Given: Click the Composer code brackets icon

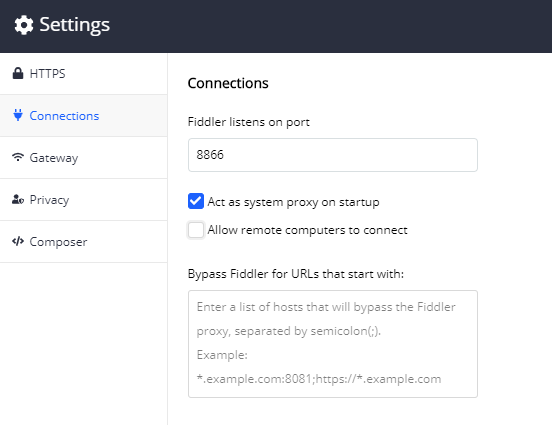Looking at the screenshot, I should [18, 241].
